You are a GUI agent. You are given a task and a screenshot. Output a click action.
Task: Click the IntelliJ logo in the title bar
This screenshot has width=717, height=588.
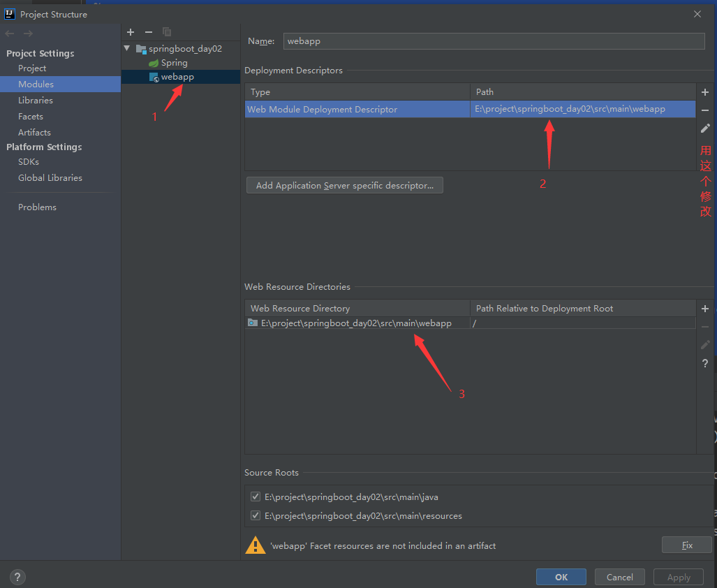click(x=10, y=14)
